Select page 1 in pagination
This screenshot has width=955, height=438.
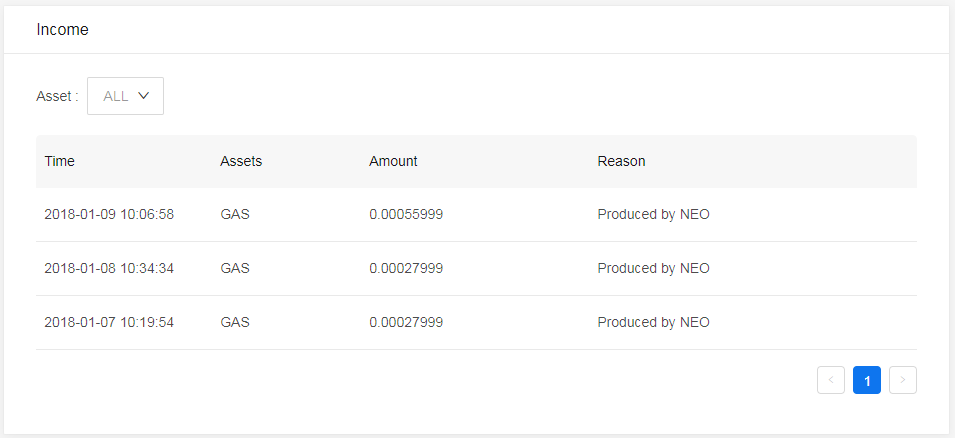[867, 380]
